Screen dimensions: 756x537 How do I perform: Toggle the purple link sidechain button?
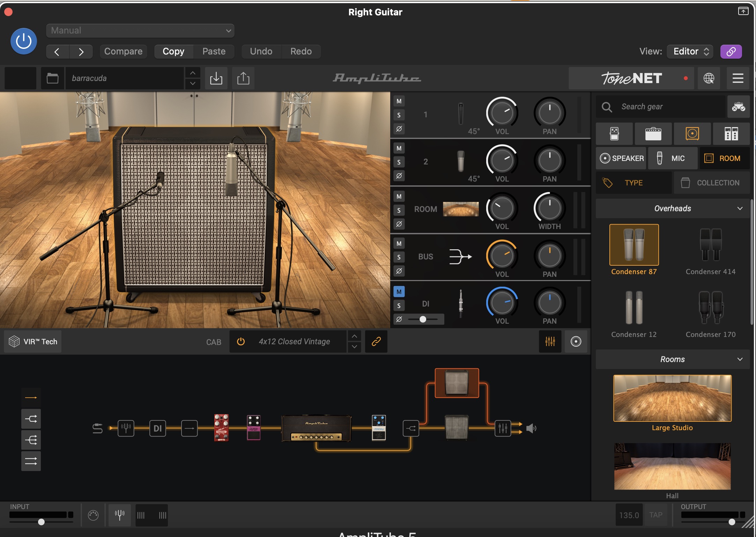click(x=731, y=52)
